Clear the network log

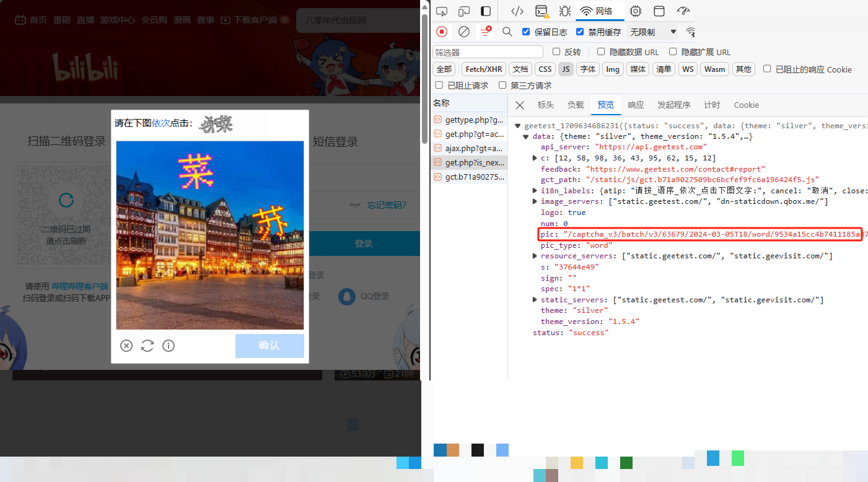(464, 32)
